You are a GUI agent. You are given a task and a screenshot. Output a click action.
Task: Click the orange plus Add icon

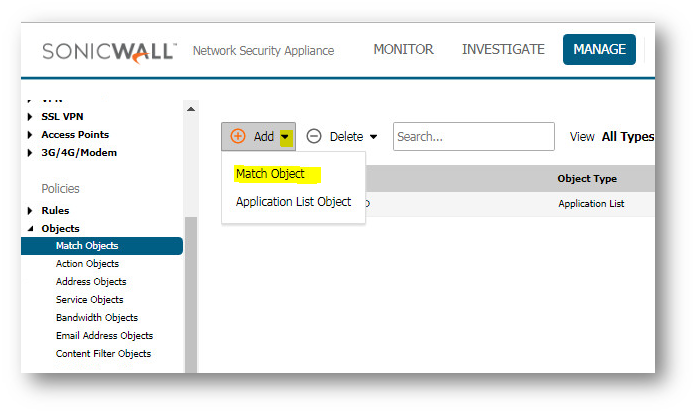(238, 136)
